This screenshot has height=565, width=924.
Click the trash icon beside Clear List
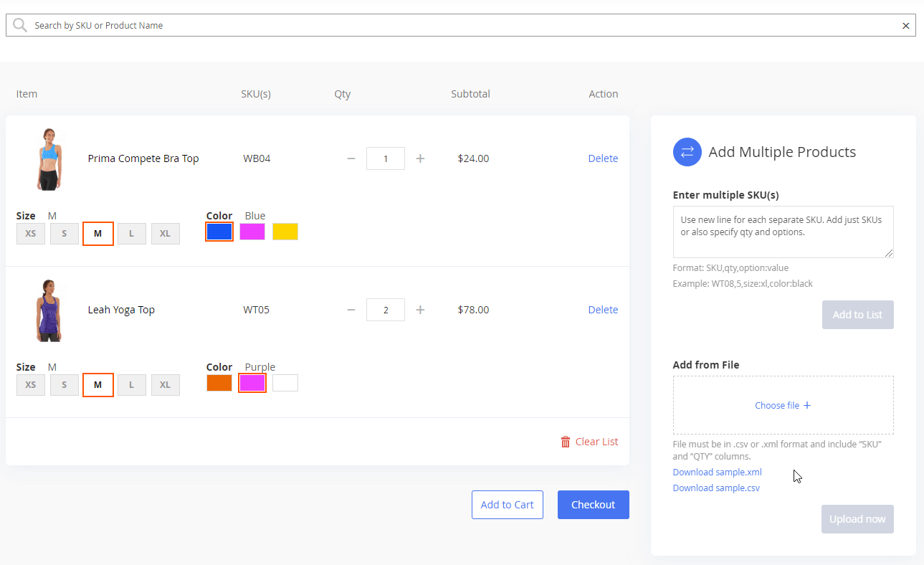566,442
